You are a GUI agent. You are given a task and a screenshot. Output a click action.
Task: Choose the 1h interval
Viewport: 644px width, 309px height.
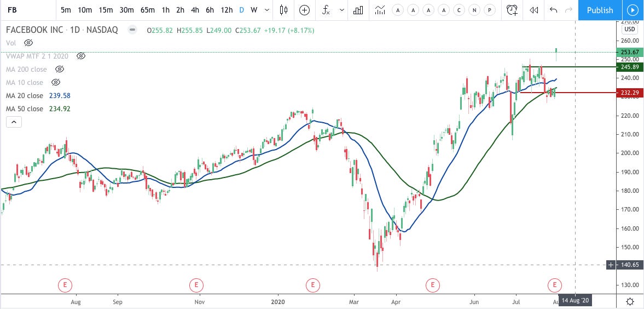point(166,10)
